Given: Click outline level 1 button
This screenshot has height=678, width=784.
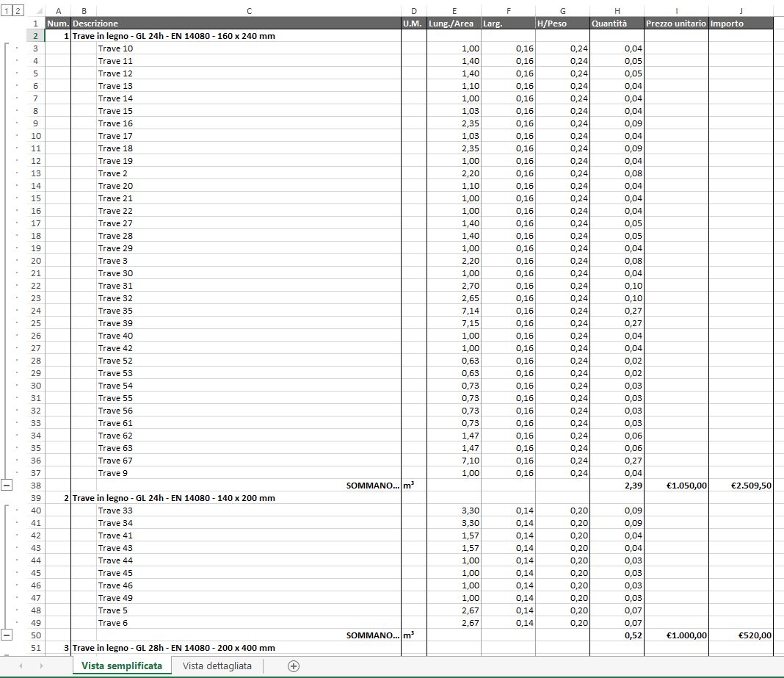Looking at the screenshot, I should 7,10.
